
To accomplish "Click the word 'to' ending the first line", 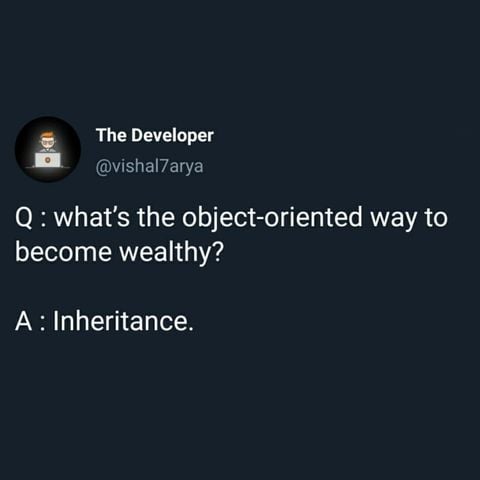I will click(x=436, y=218).
